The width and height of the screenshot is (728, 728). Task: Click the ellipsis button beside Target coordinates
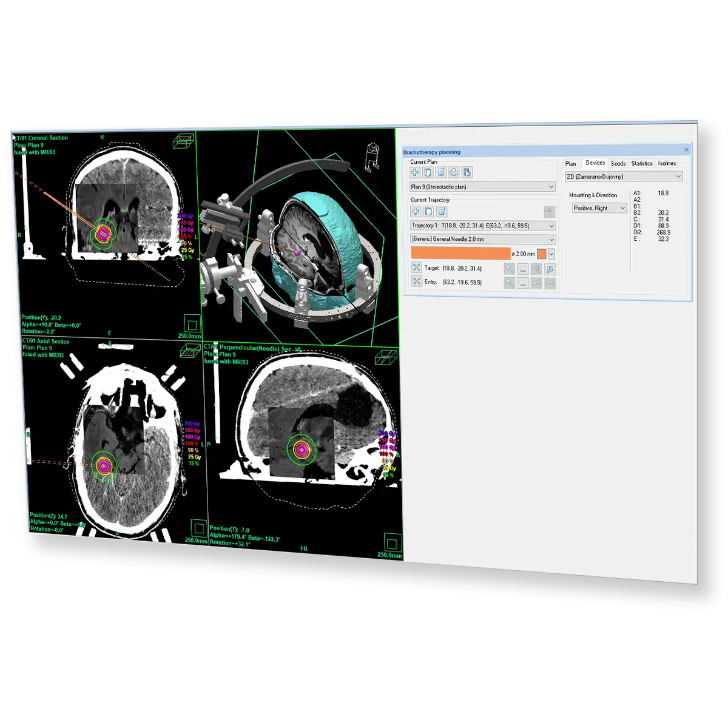pos(523,269)
